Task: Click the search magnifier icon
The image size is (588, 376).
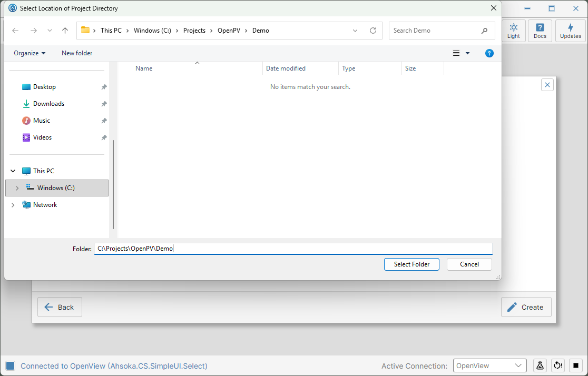Action: click(x=485, y=31)
